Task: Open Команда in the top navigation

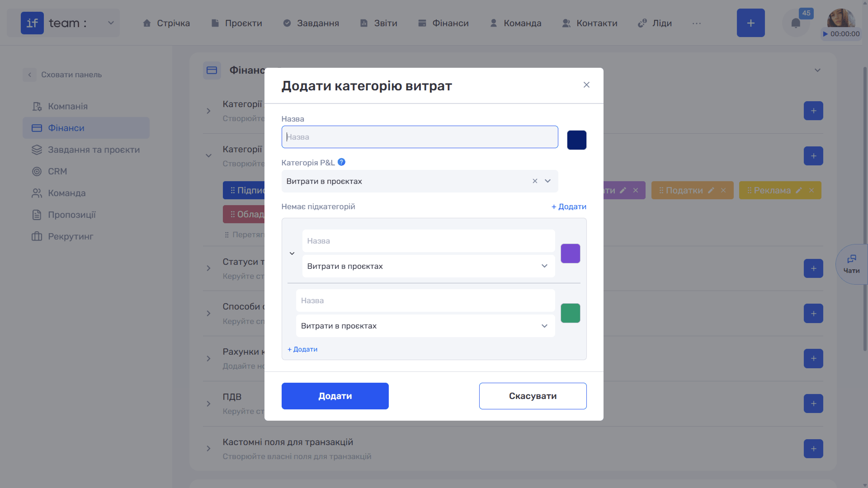Action: [x=516, y=23]
